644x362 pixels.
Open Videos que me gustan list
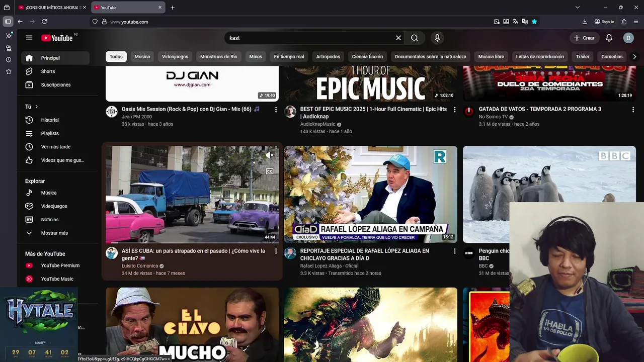[x=55, y=160]
